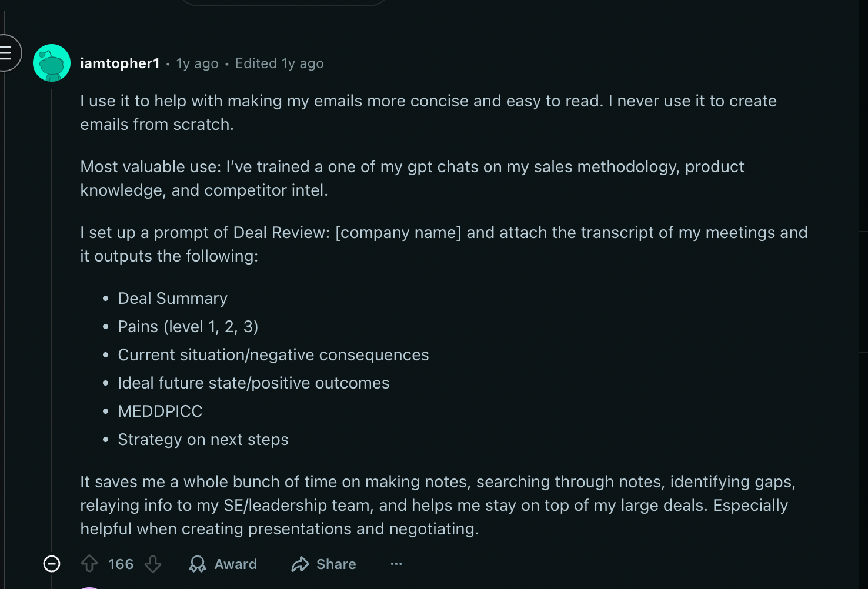Open comment actions via the ellipsis icon

pos(396,564)
